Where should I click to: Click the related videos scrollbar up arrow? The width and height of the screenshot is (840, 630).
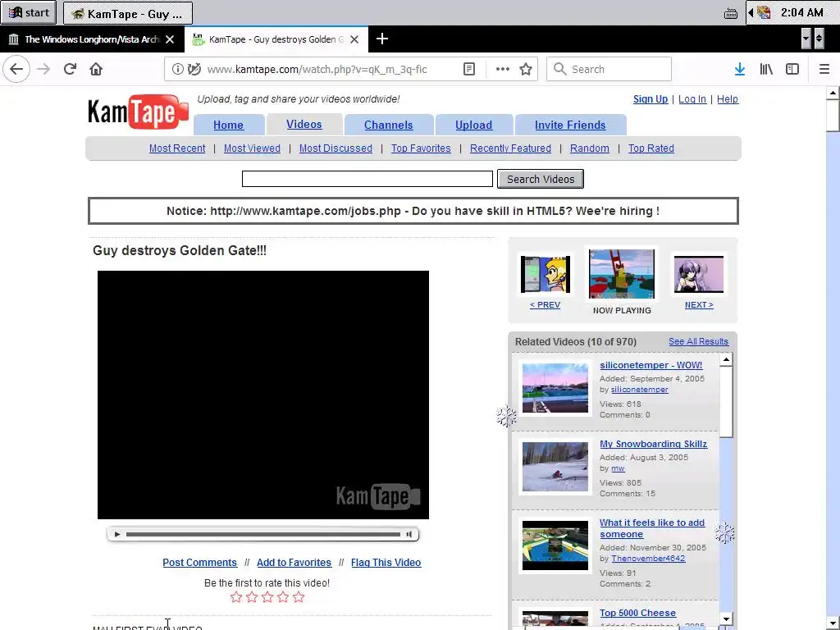726,359
